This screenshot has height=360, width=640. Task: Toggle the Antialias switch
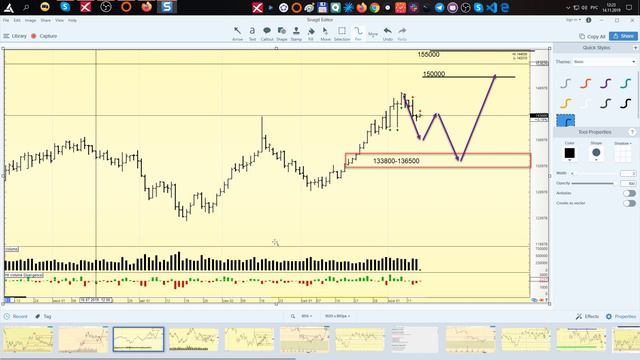coord(629,193)
